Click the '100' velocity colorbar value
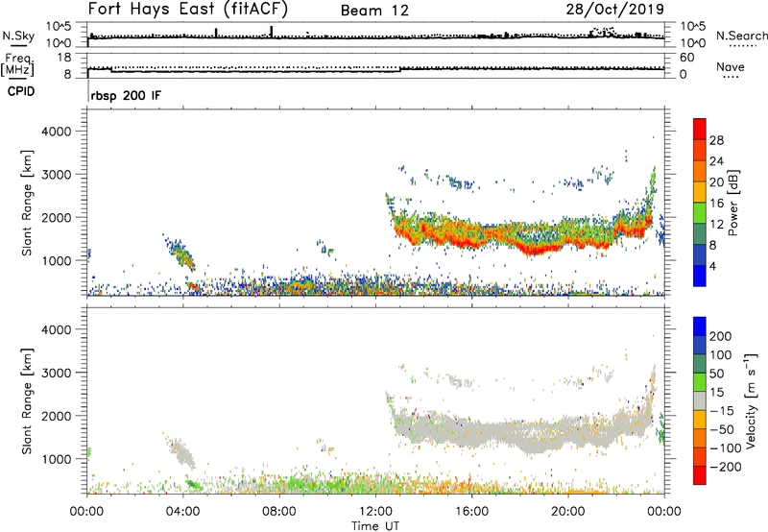The image size is (768, 532). pyautogui.click(x=721, y=355)
